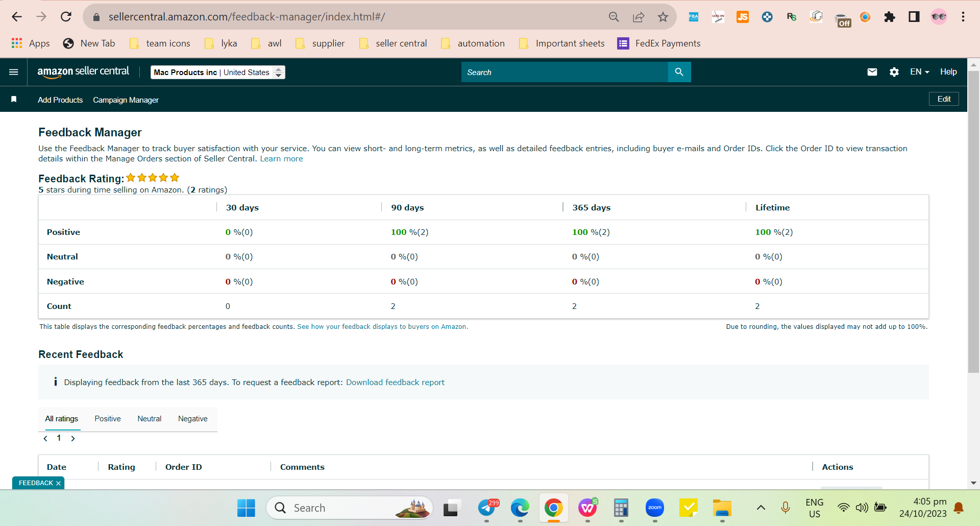Open the Calculator app on the taskbar
The width and height of the screenshot is (980, 526).
tap(621, 508)
